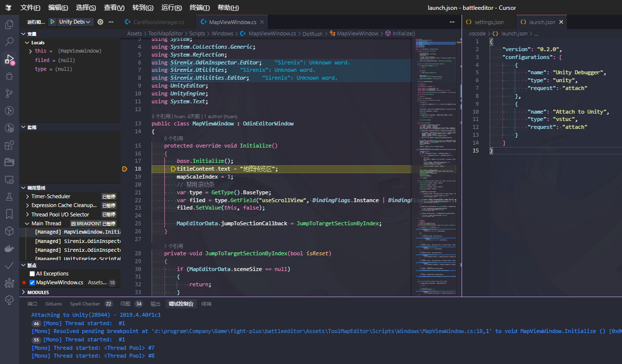Image resolution: width=622 pixels, height=364 pixels.
Task: Switch to the GitLens panel tab
Action: (x=54, y=304)
